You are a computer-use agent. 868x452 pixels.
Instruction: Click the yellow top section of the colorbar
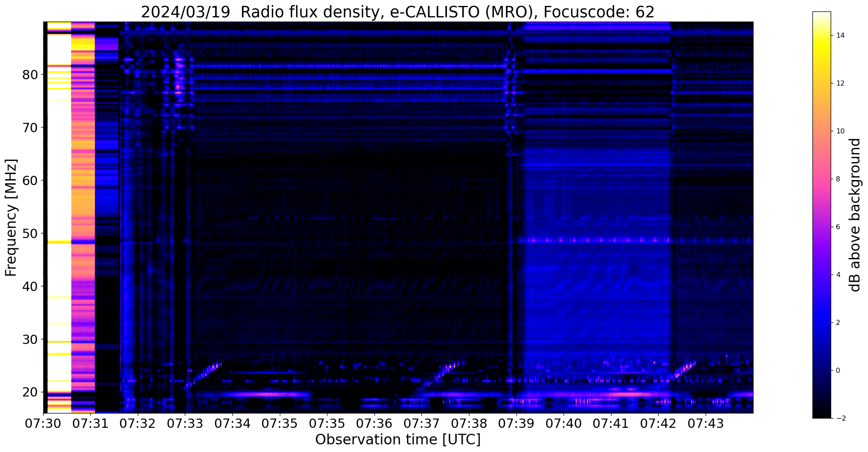(x=821, y=47)
